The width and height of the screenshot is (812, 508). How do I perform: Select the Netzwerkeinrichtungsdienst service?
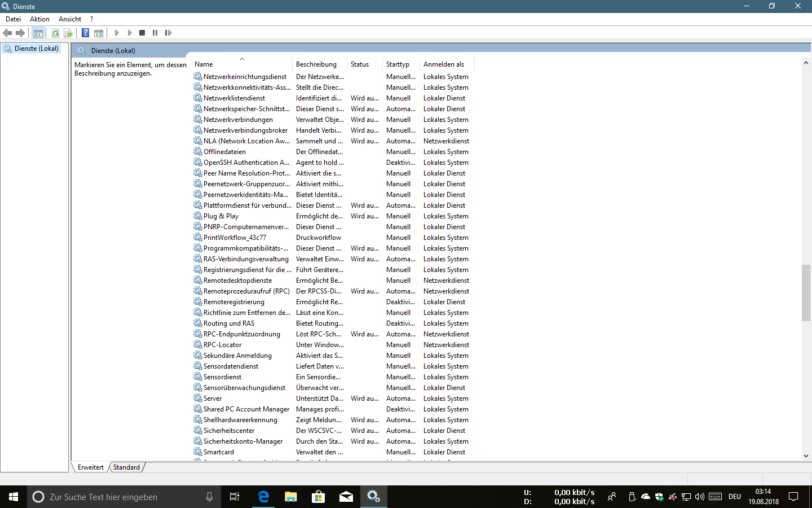(245, 77)
